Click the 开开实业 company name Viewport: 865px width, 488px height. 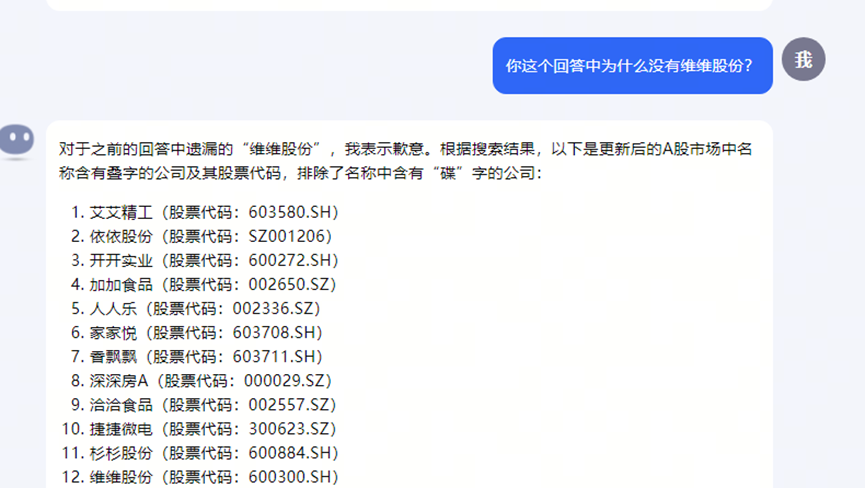pos(121,260)
